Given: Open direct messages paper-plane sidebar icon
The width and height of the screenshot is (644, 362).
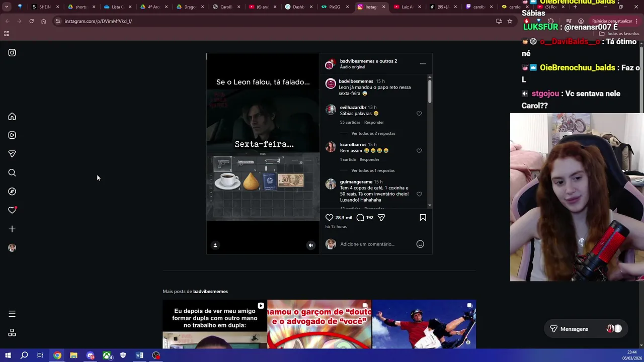Looking at the screenshot, I should [x=12, y=154].
